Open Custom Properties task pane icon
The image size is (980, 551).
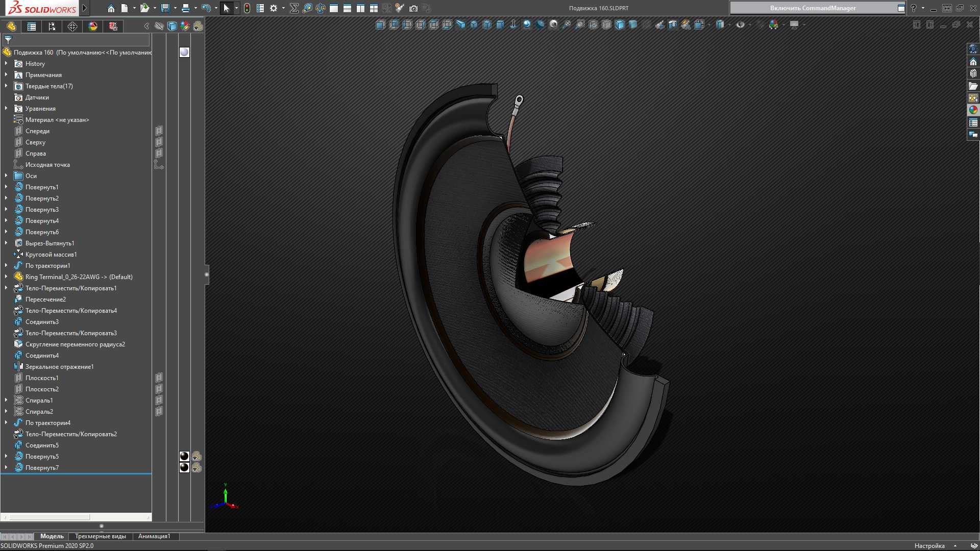pos(973,122)
